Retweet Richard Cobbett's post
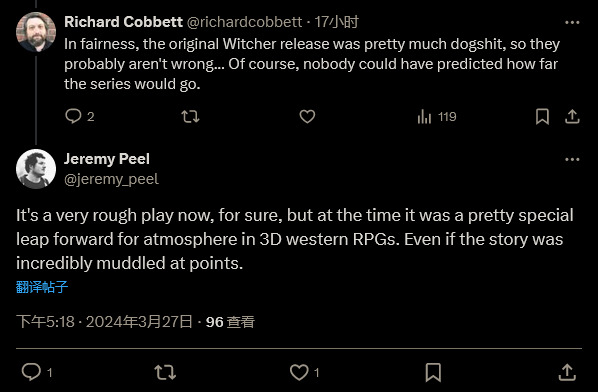Image resolution: width=598 pixels, height=392 pixels. (190, 116)
